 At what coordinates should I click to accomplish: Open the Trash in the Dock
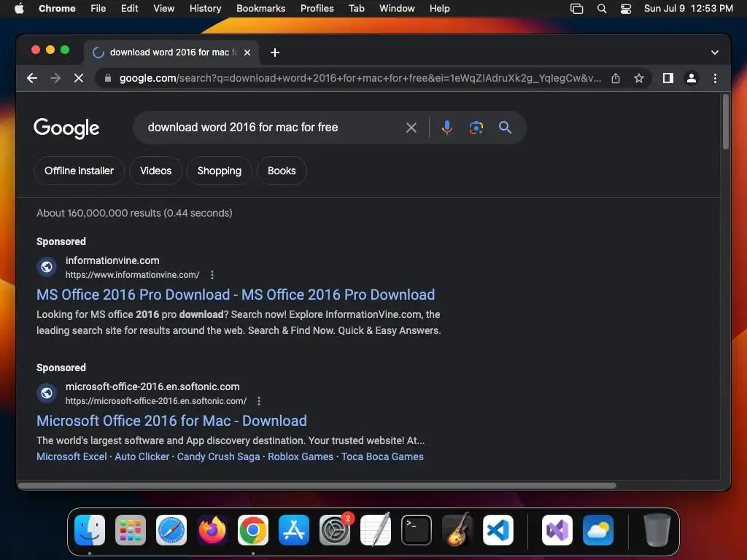[657, 530]
